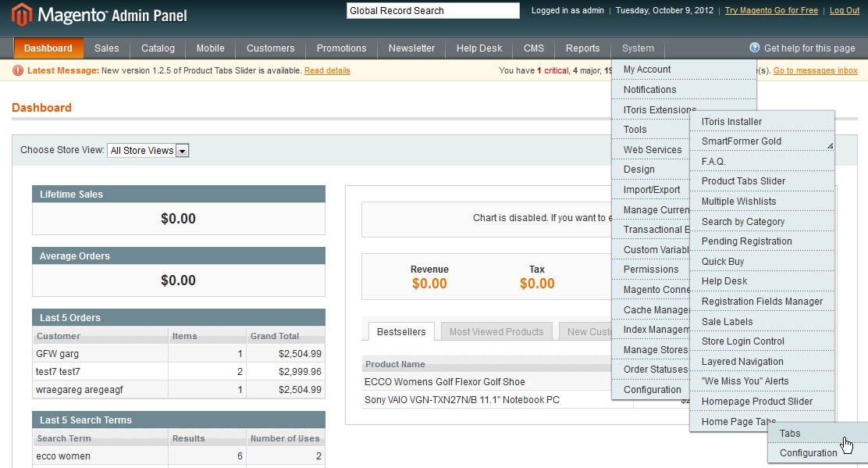Choose Homepage Product Slider item
868x468 pixels.
pyautogui.click(x=762, y=401)
